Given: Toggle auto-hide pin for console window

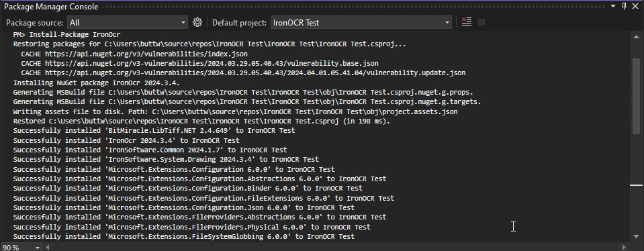Looking at the screenshot, I should [x=624, y=6].
